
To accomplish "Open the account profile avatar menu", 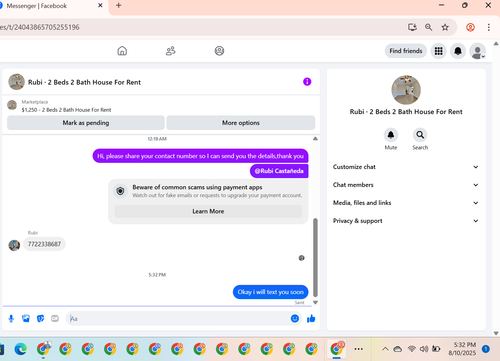I will pos(477,51).
